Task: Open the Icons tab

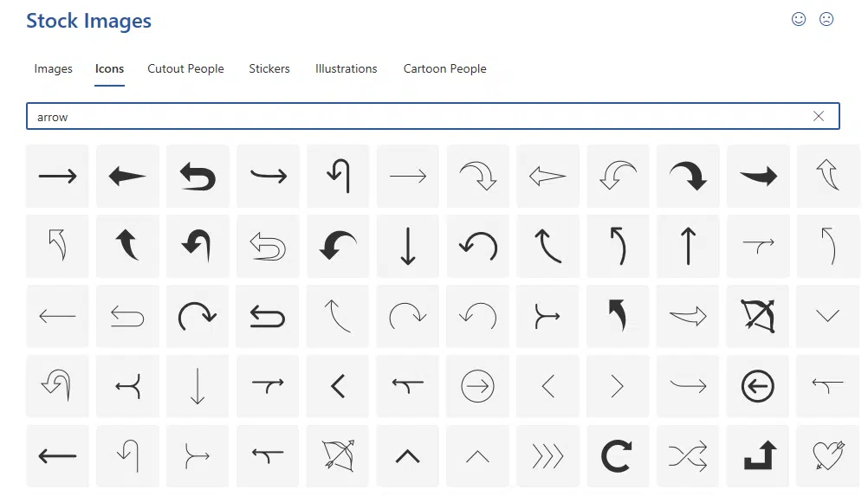Action: click(110, 68)
